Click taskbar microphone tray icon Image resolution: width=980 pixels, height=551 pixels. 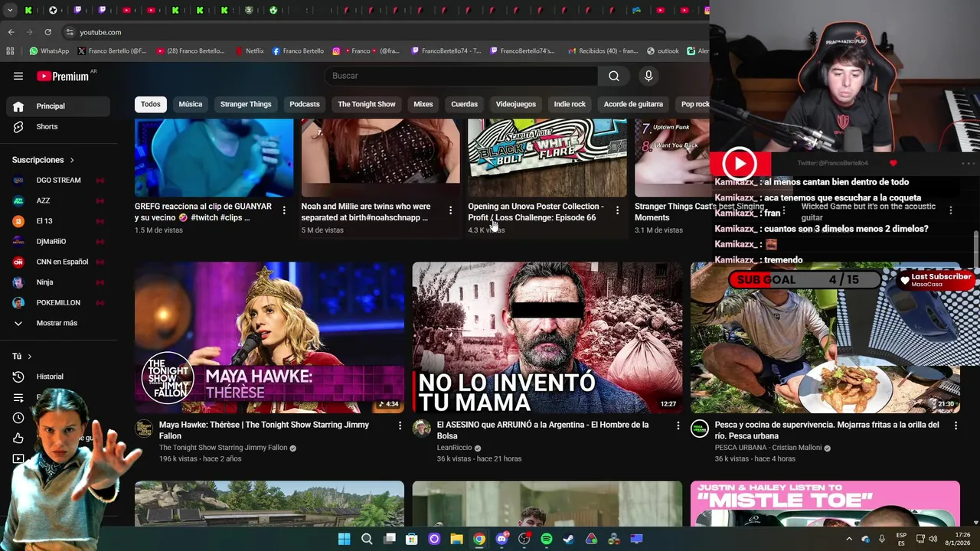(x=882, y=539)
